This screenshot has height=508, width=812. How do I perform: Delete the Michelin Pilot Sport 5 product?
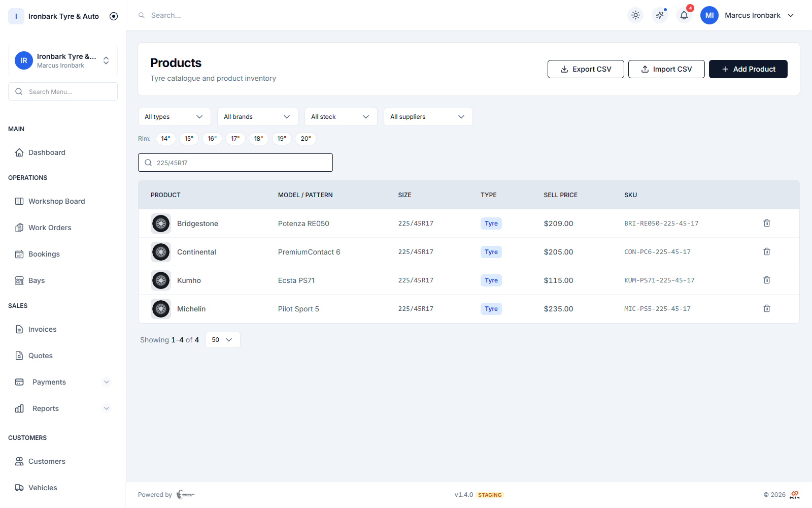click(767, 308)
